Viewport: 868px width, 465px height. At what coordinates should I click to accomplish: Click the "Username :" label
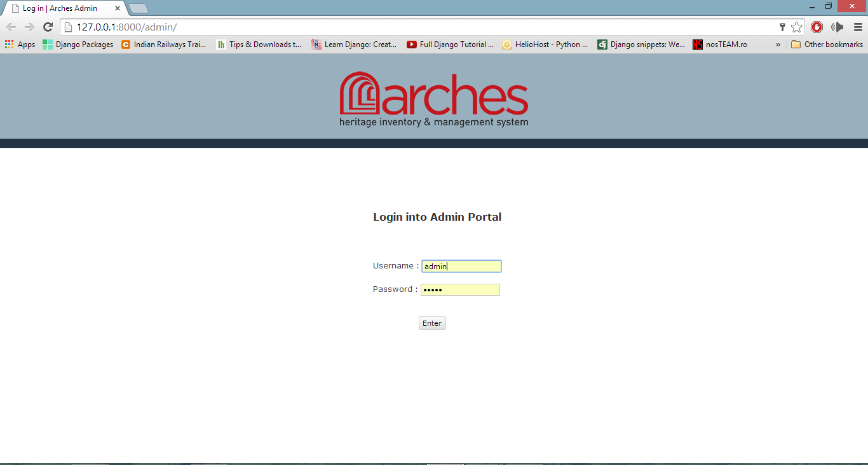[x=396, y=266]
